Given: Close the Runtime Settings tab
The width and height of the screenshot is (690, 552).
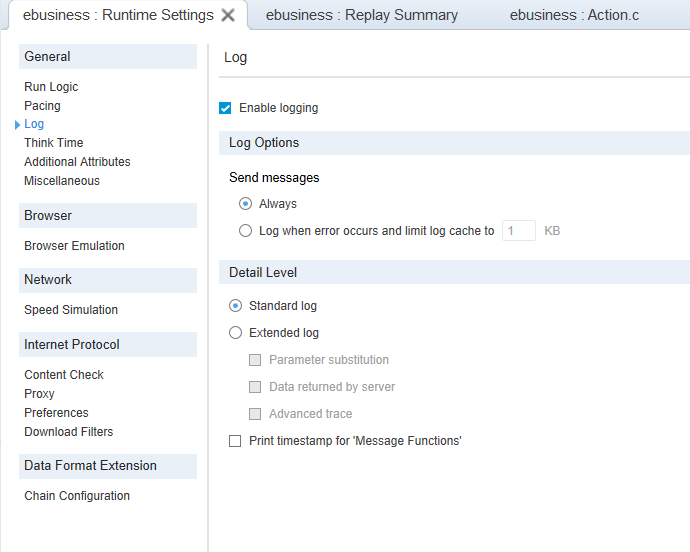Looking at the screenshot, I should point(228,15).
